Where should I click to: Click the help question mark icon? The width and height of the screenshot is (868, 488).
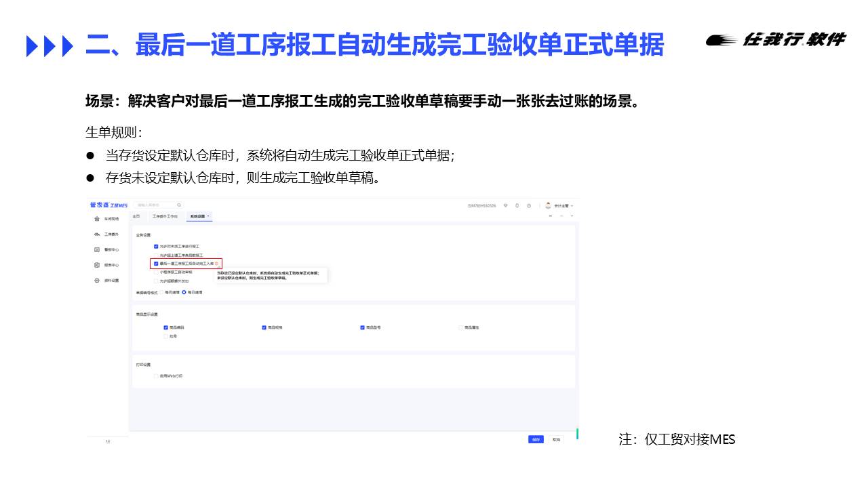tap(528, 205)
